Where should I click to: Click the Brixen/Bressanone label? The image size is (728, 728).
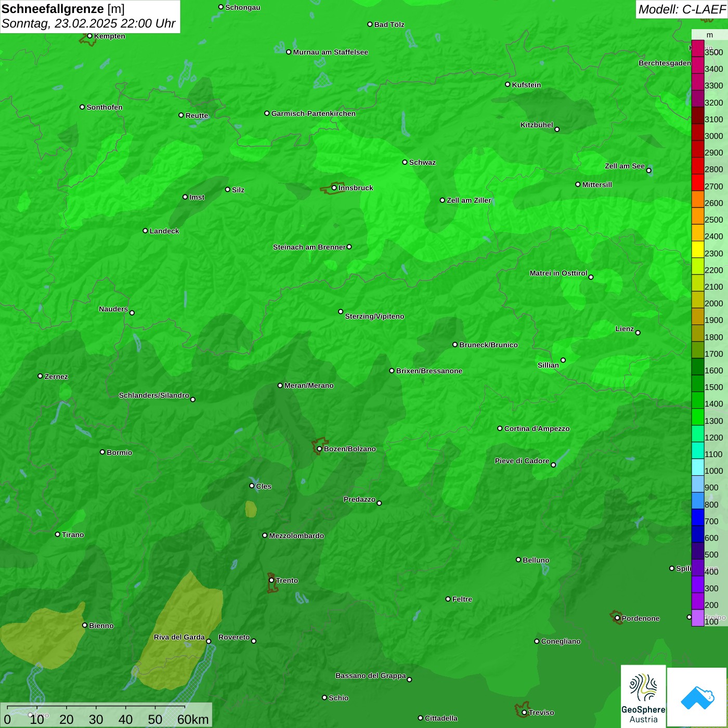(429, 371)
